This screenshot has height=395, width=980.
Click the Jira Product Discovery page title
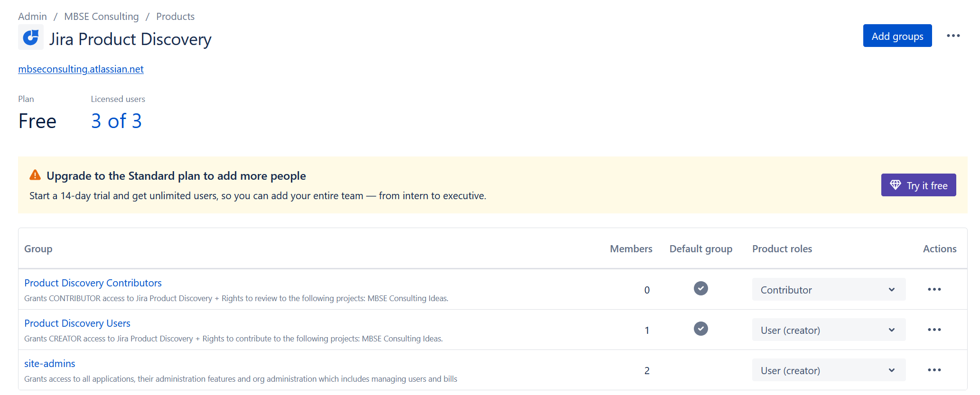click(x=130, y=39)
